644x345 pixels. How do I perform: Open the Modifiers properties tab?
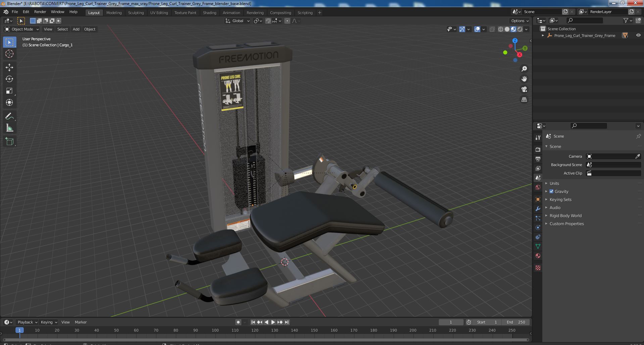(x=538, y=209)
